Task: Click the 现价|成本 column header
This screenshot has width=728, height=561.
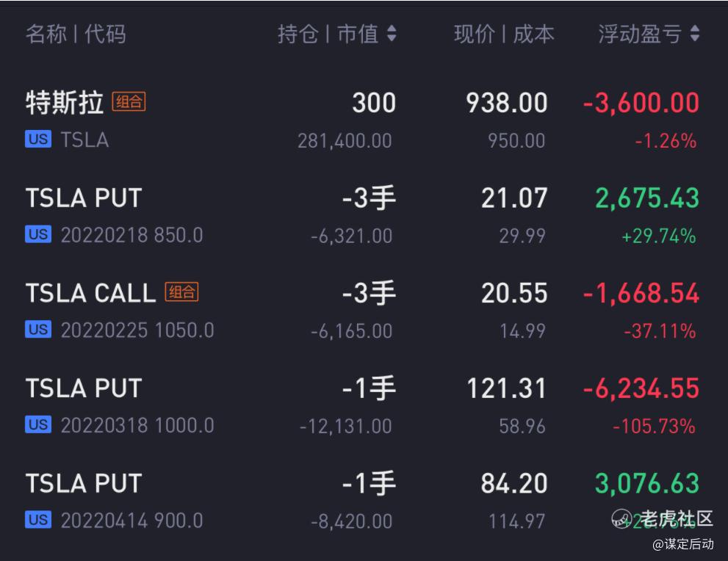Action: coord(504,34)
